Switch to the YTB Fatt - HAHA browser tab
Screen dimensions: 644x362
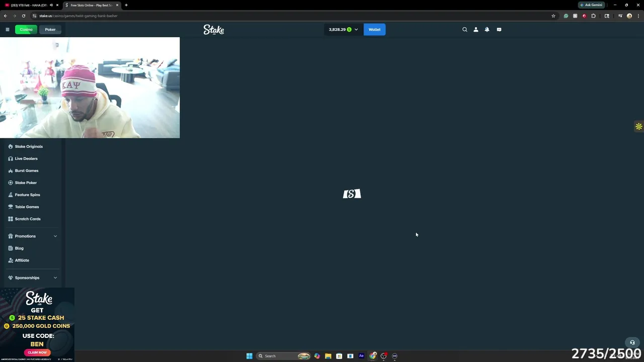pyautogui.click(x=29, y=5)
